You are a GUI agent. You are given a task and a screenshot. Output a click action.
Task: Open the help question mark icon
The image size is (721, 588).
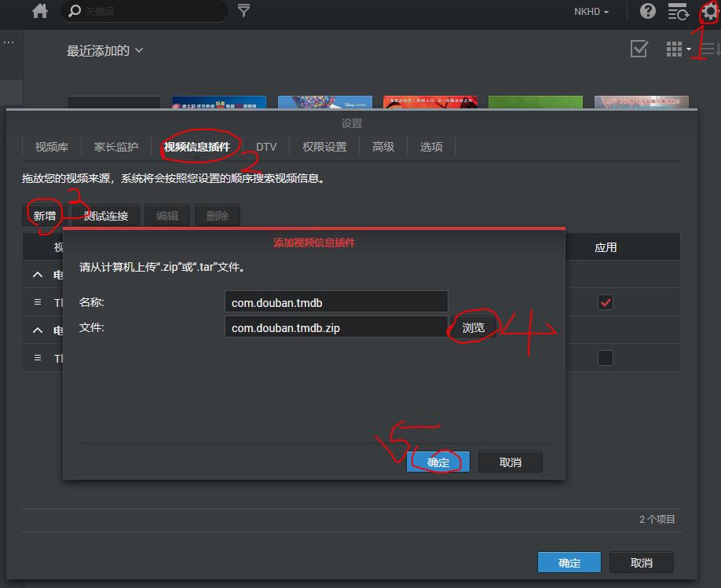tap(648, 11)
